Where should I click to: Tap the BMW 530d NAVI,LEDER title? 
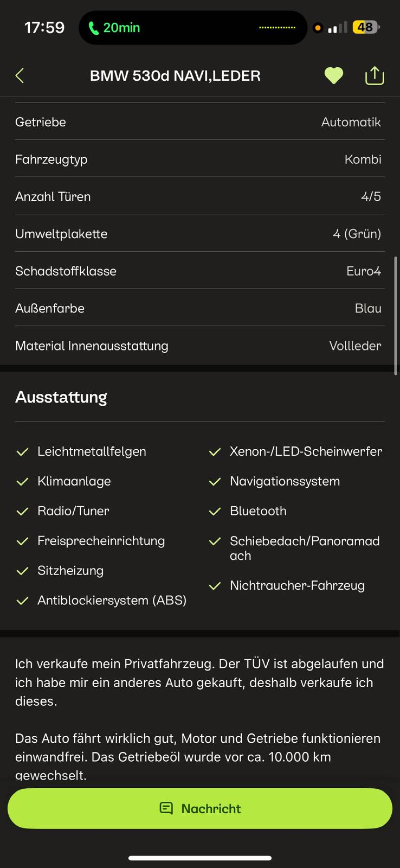(175, 76)
